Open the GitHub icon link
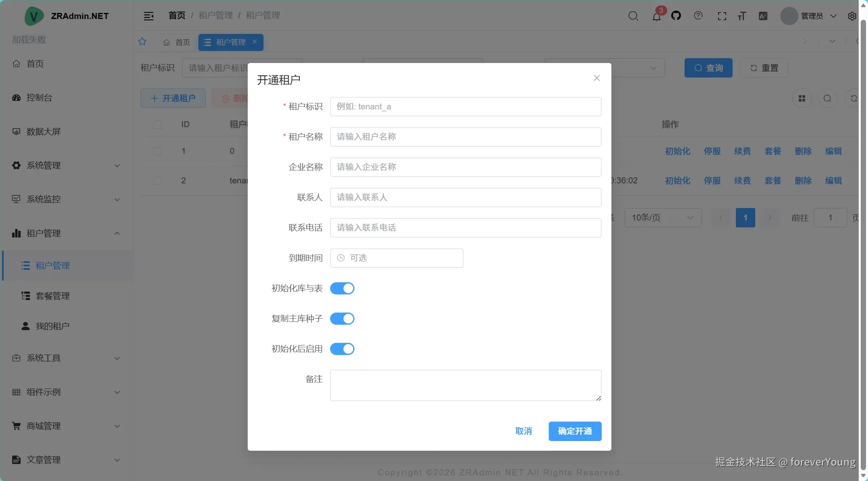 pyautogui.click(x=676, y=16)
